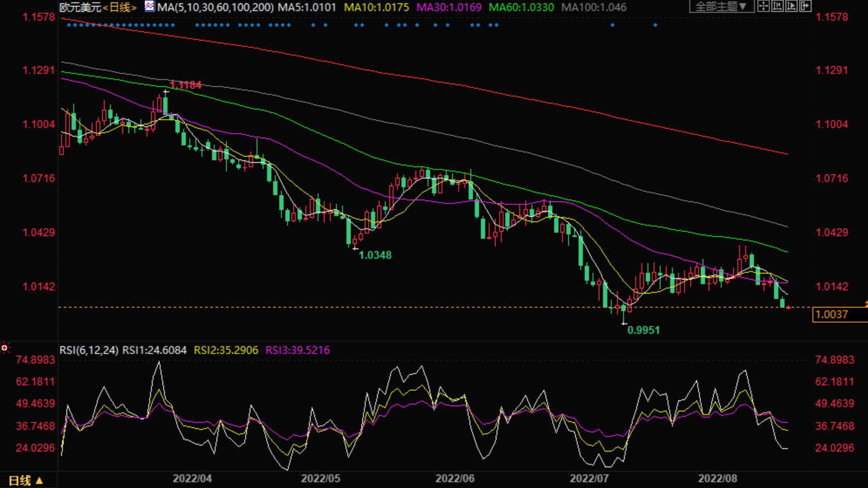Image resolution: width=868 pixels, height=488 pixels.
Task: Click the chart replay play icon
Action: (791, 6)
